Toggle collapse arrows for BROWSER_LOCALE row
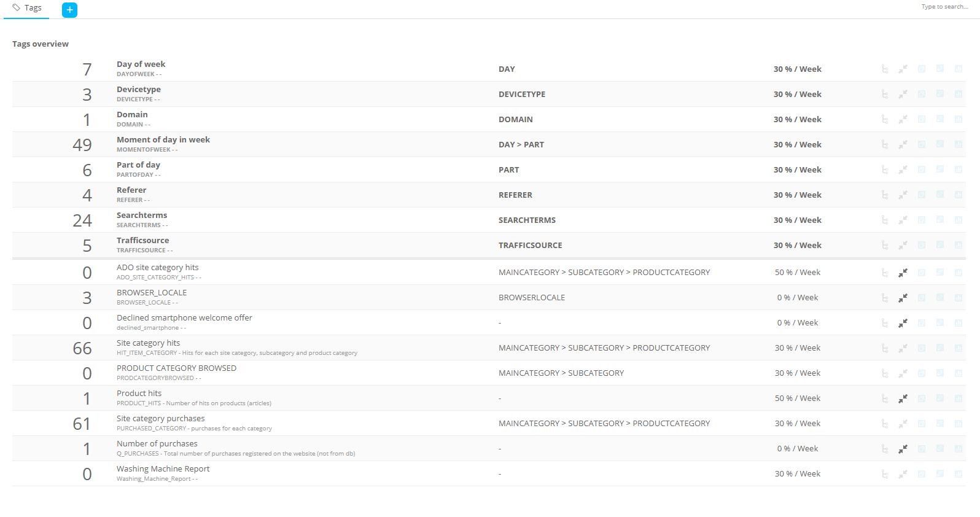The height and width of the screenshot is (517, 980). 903,298
